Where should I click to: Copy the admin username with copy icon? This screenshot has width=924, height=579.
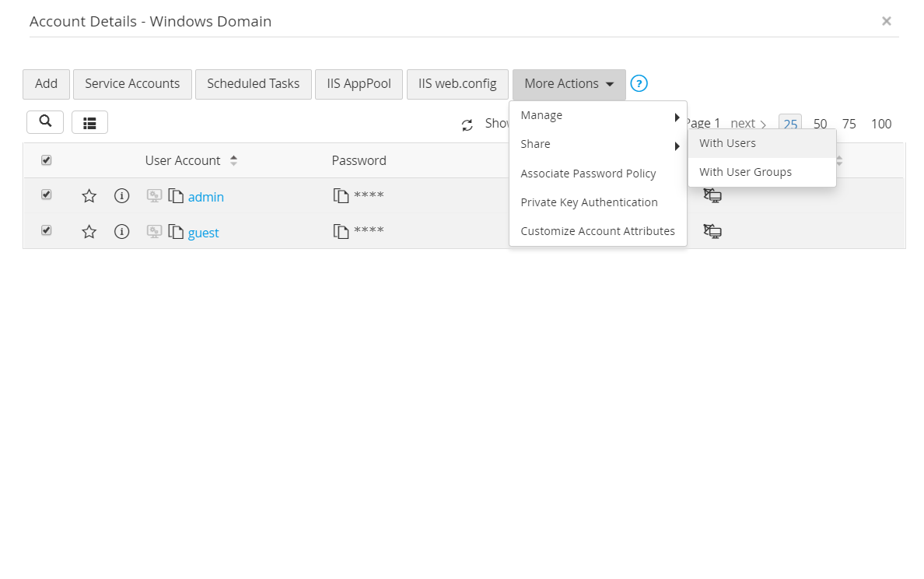[176, 196]
